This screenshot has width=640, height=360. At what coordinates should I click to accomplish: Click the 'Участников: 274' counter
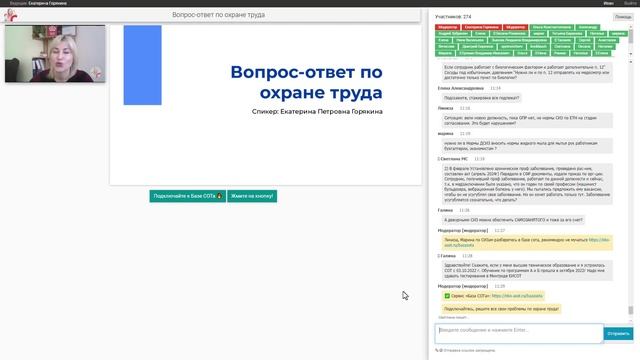pos(453,17)
